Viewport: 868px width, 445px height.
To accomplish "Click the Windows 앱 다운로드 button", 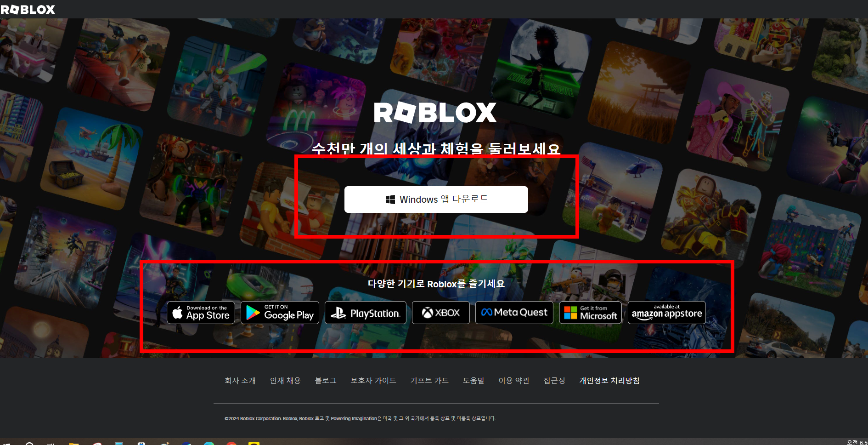I will point(435,200).
